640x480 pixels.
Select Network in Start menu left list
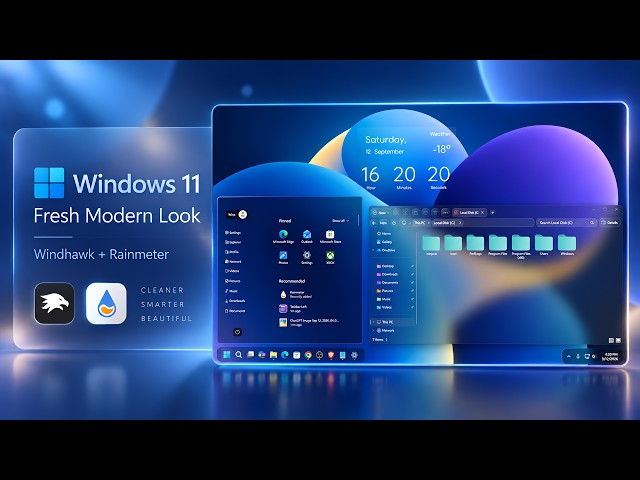click(x=233, y=262)
